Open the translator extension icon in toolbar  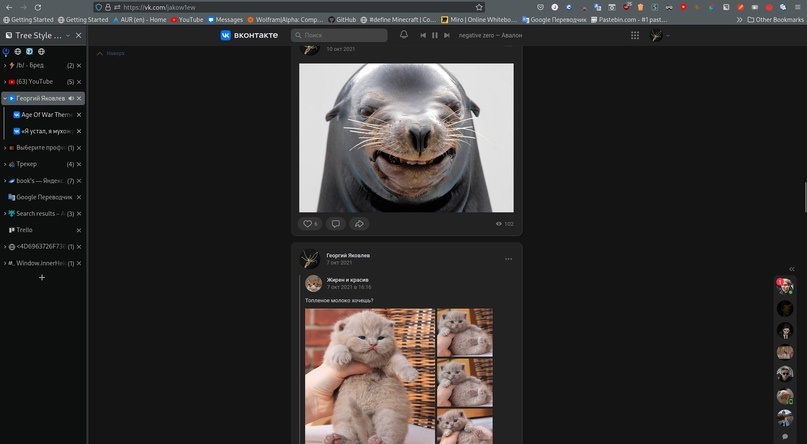click(x=598, y=7)
